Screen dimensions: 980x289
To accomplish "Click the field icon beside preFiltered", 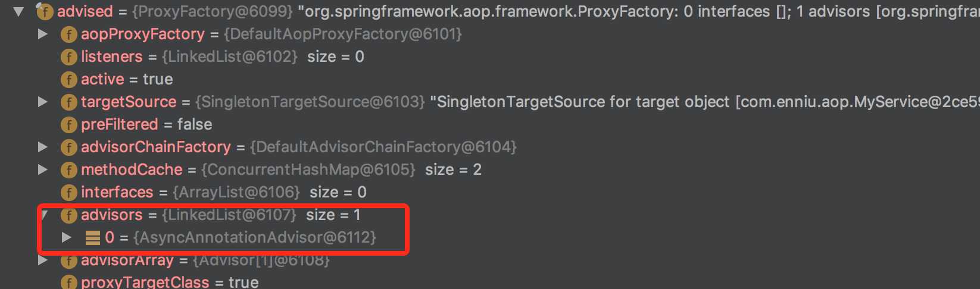I will click(x=69, y=125).
